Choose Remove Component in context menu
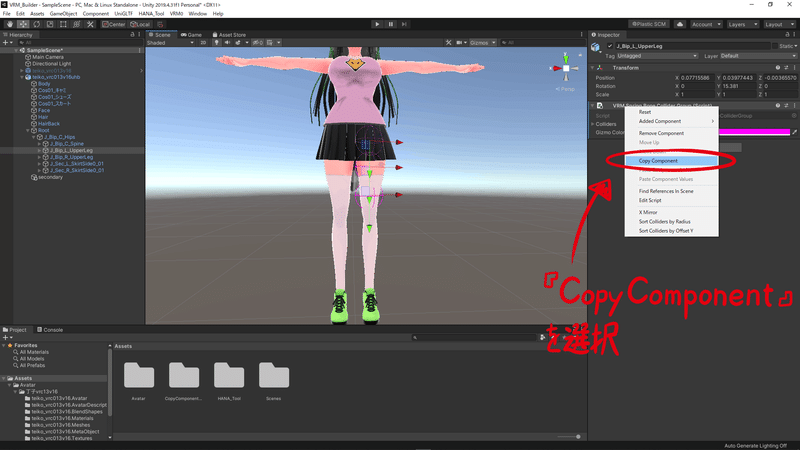This screenshot has height=450, width=800. tap(671, 133)
